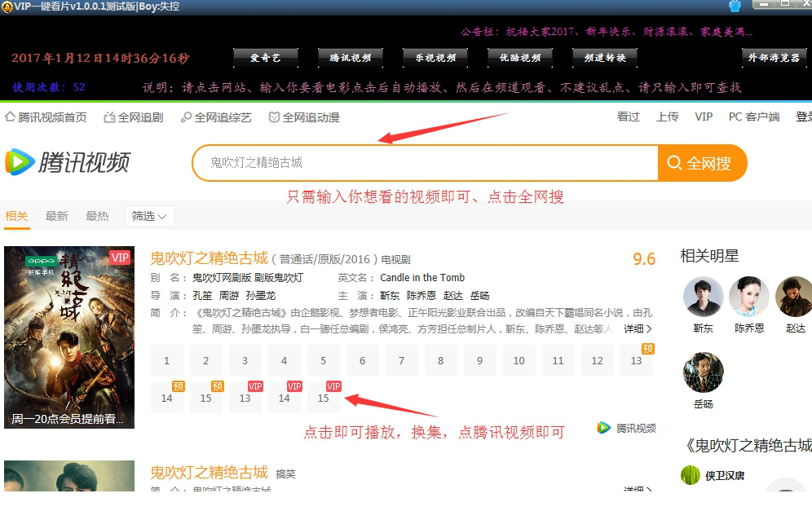Focus the search input field
Viewport: 812px width, 511px height.
426,163
